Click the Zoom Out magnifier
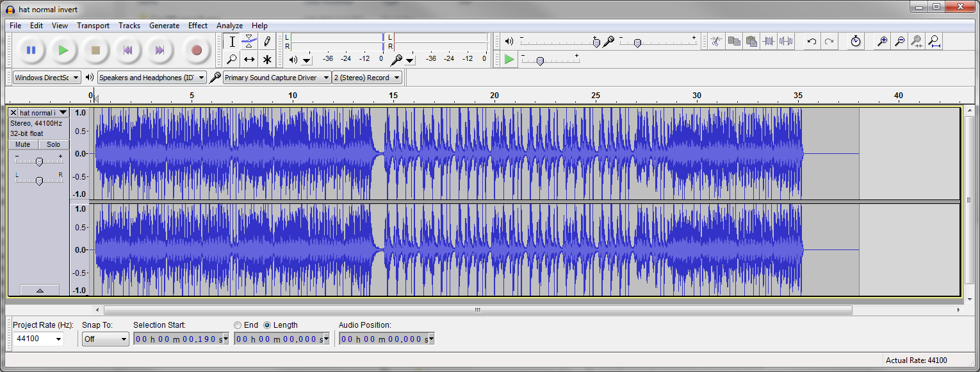The width and height of the screenshot is (980, 372). pos(899,41)
